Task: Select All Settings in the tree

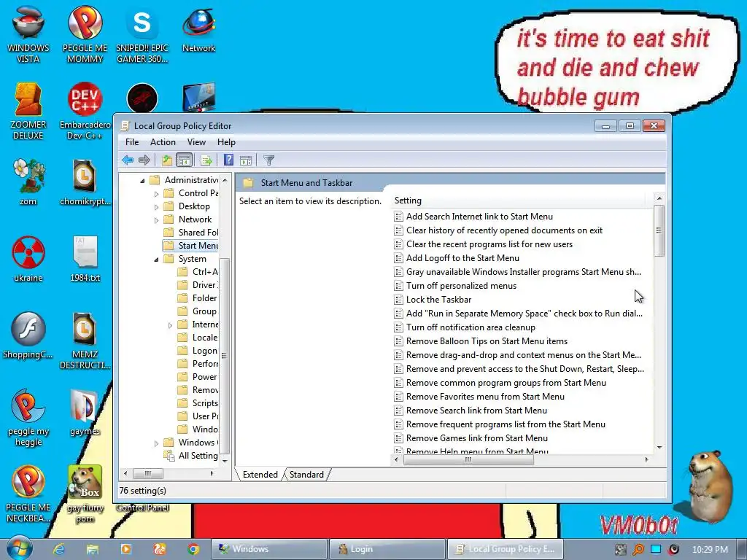Action: [190, 456]
